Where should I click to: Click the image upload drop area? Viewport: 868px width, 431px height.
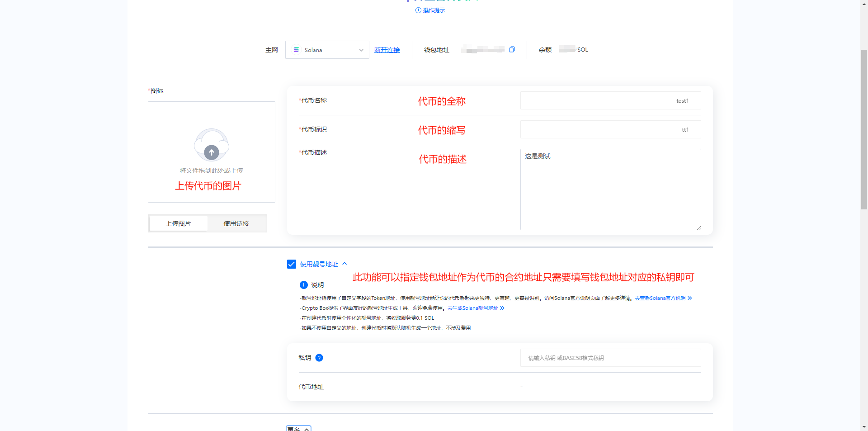click(212, 152)
